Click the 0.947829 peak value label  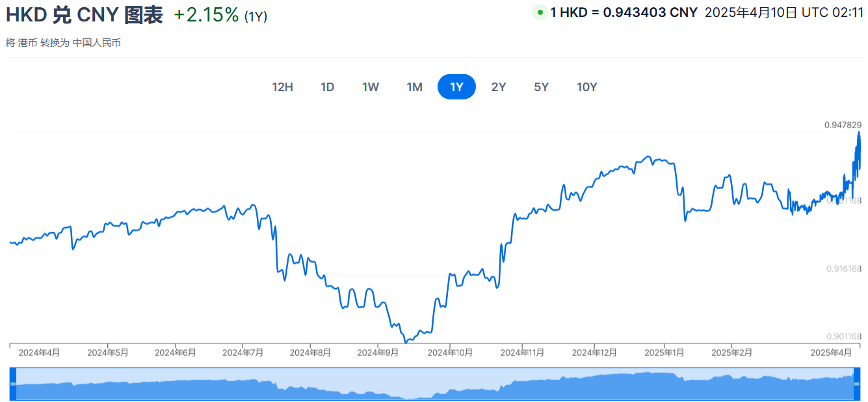click(x=843, y=125)
